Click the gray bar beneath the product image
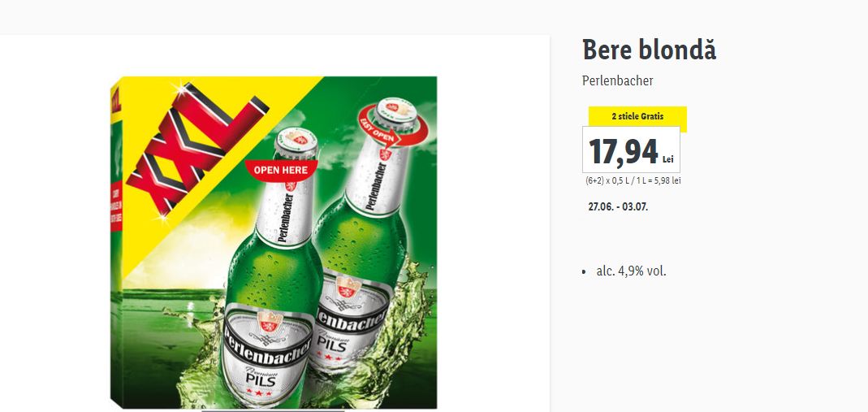868x412 pixels. pos(273,411)
